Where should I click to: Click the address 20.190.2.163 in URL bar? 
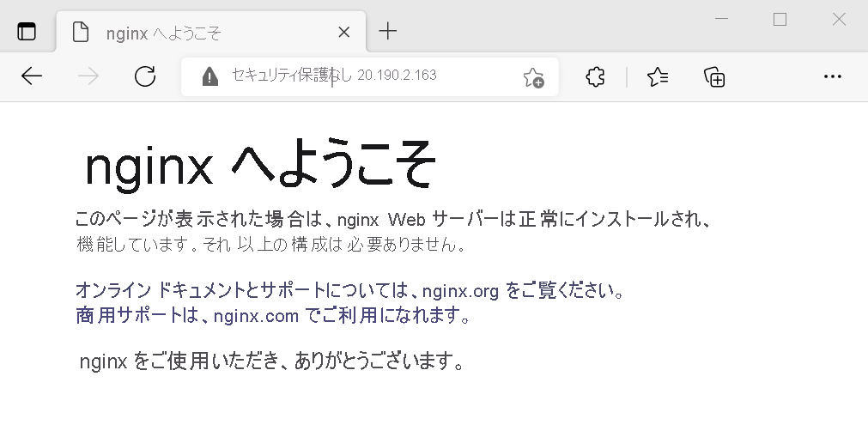(397, 76)
